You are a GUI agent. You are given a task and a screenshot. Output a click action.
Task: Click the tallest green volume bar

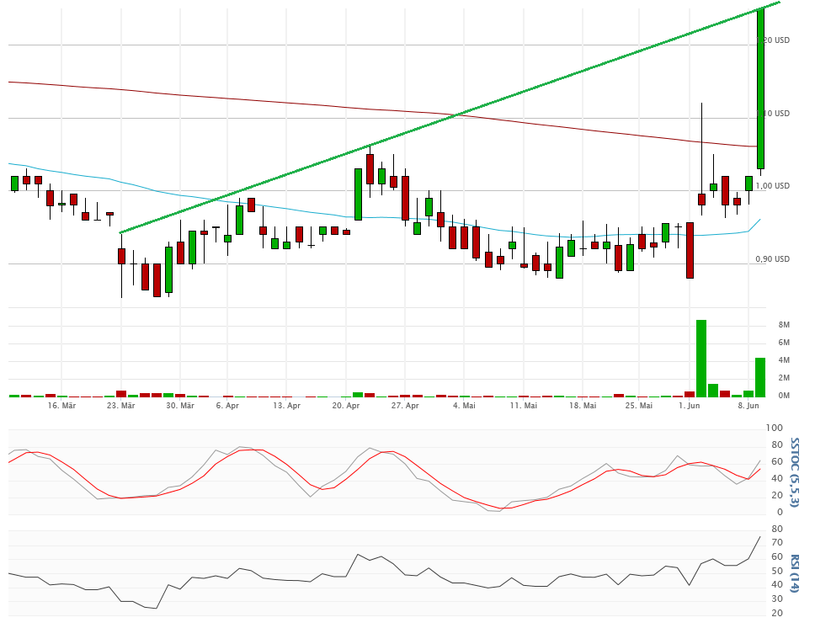[x=700, y=358]
